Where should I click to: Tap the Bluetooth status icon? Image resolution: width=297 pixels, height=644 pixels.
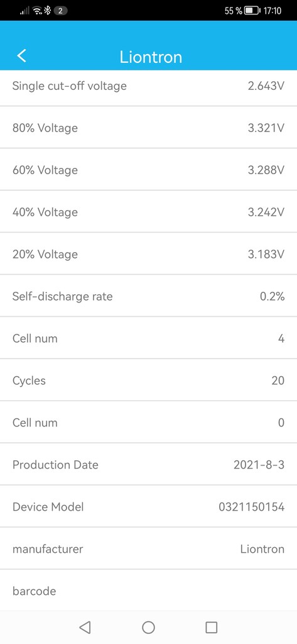tap(47, 11)
